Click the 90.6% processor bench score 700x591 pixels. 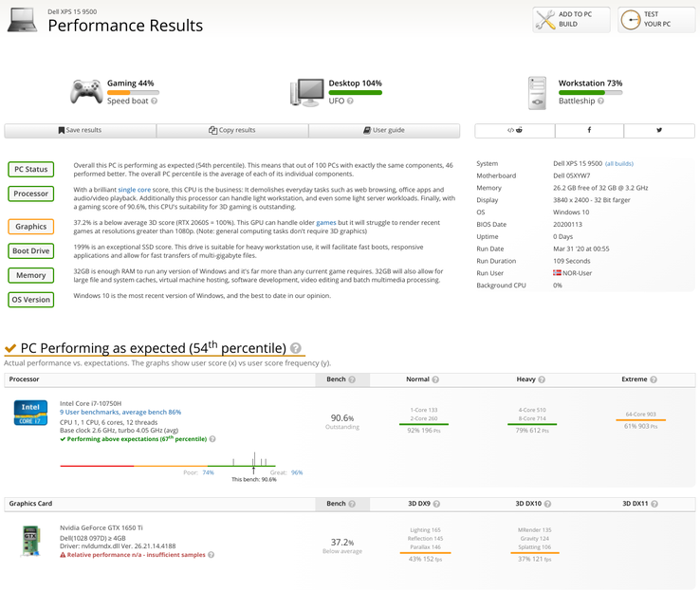tap(342, 418)
